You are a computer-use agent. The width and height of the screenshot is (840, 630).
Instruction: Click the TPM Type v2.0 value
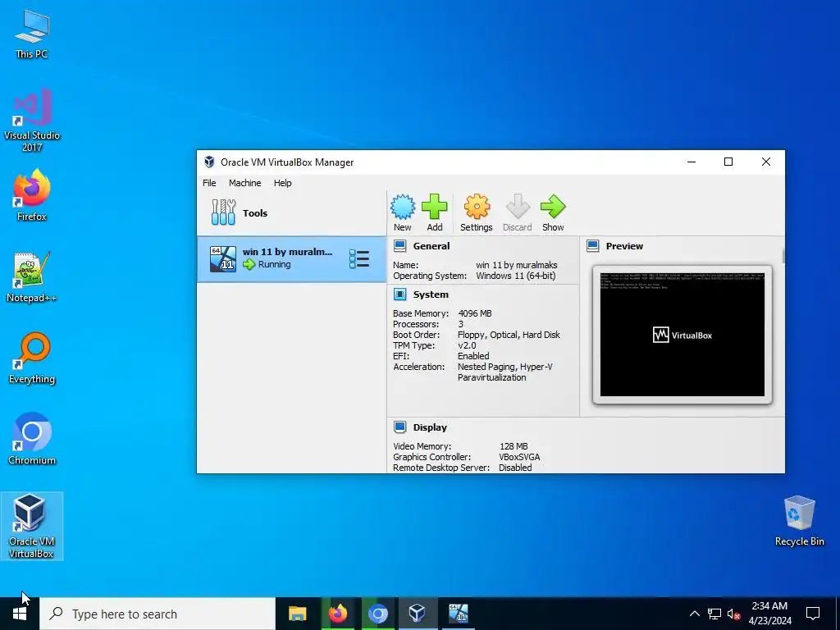[x=467, y=345]
